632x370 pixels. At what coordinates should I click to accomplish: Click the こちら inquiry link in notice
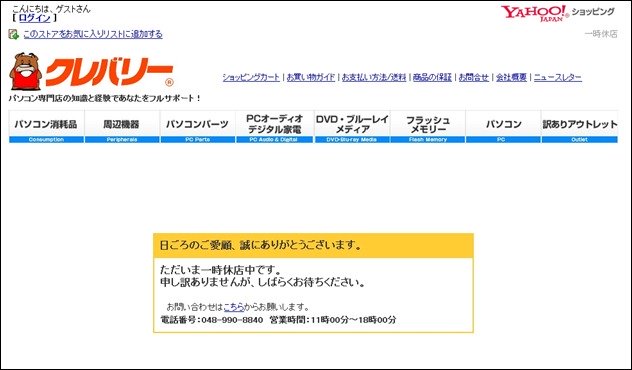coord(234,307)
